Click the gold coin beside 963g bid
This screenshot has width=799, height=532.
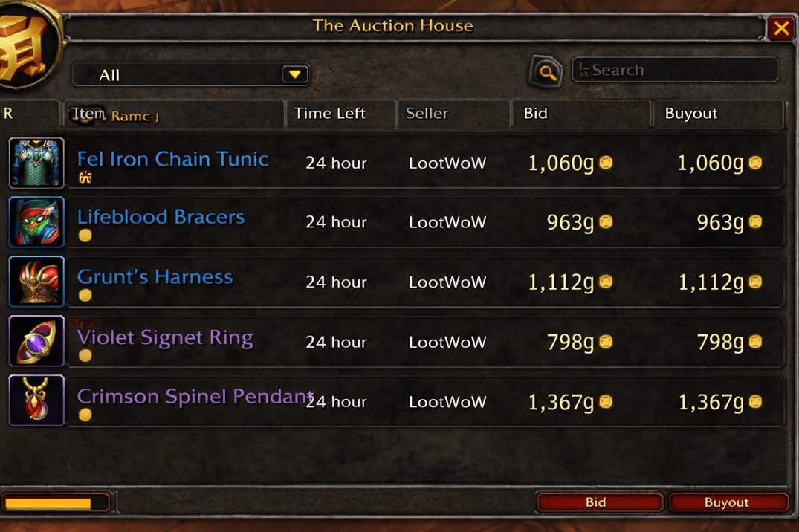click(606, 222)
